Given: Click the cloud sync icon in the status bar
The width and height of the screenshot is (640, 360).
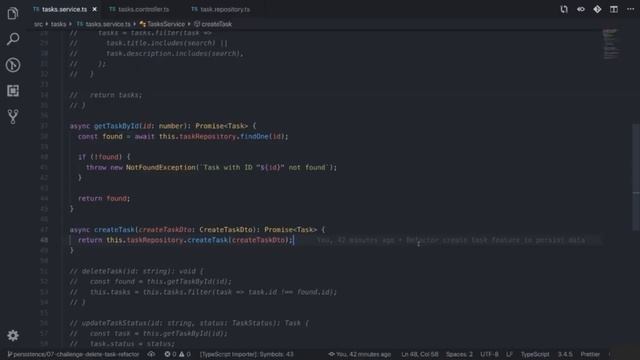Looking at the screenshot, I should pos(151,354).
